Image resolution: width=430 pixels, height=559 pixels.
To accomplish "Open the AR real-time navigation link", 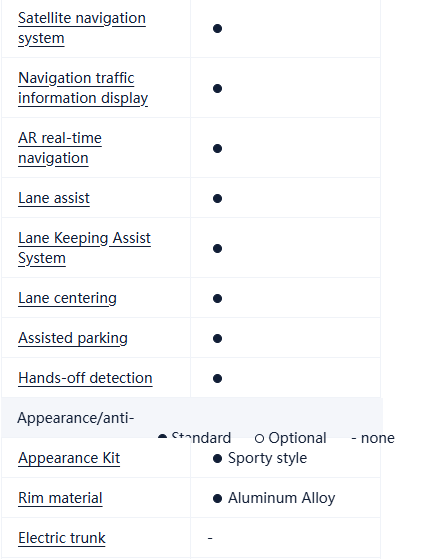I will 60,148.
